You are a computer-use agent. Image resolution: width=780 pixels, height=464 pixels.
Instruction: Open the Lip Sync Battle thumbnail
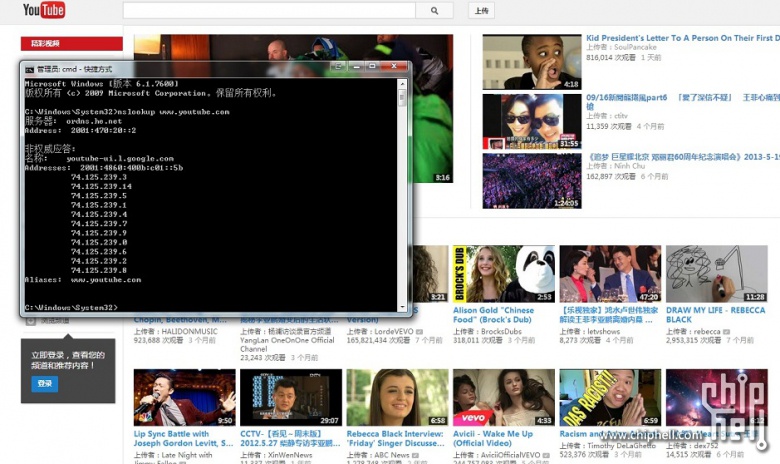click(185, 397)
